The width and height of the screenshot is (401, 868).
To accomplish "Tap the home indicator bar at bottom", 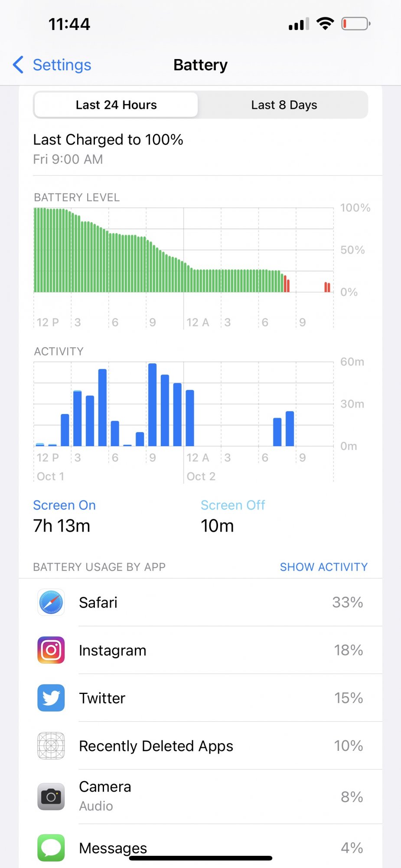I will [201, 858].
